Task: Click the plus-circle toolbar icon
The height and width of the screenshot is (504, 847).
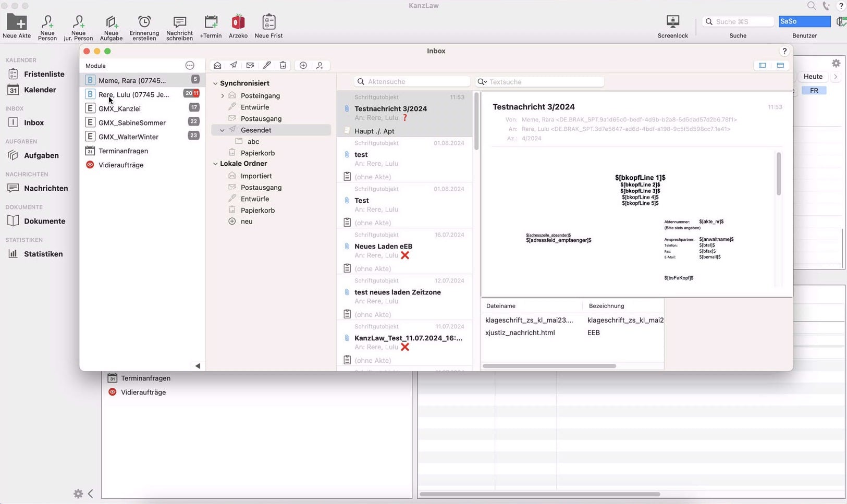Action: tap(303, 65)
